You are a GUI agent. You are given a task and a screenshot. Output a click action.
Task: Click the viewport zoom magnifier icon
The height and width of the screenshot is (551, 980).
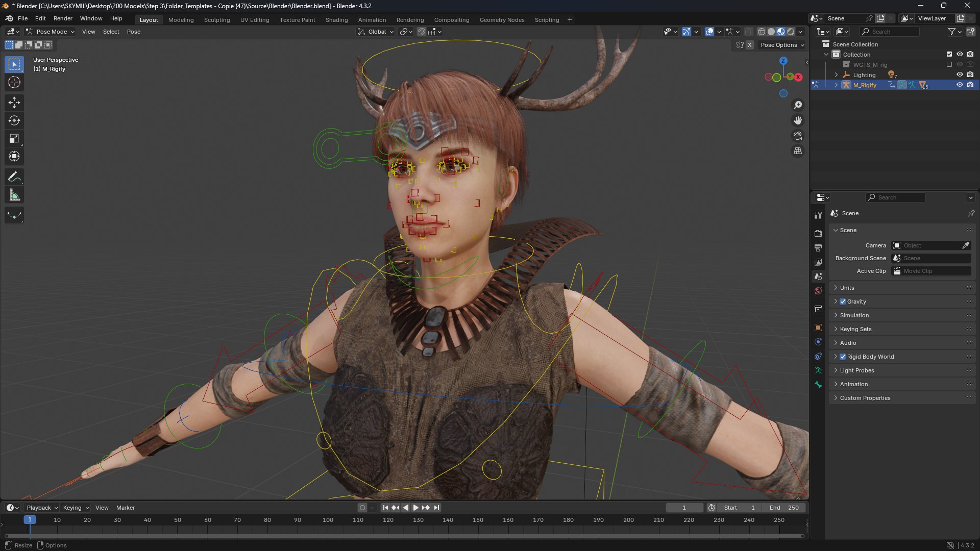coord(798,105)
